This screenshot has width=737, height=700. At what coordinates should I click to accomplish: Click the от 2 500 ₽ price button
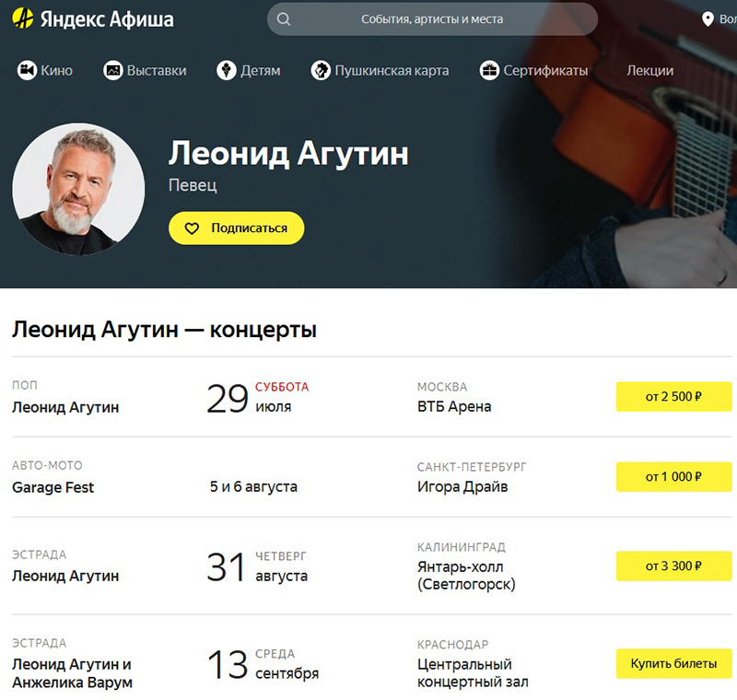point(673,396)
